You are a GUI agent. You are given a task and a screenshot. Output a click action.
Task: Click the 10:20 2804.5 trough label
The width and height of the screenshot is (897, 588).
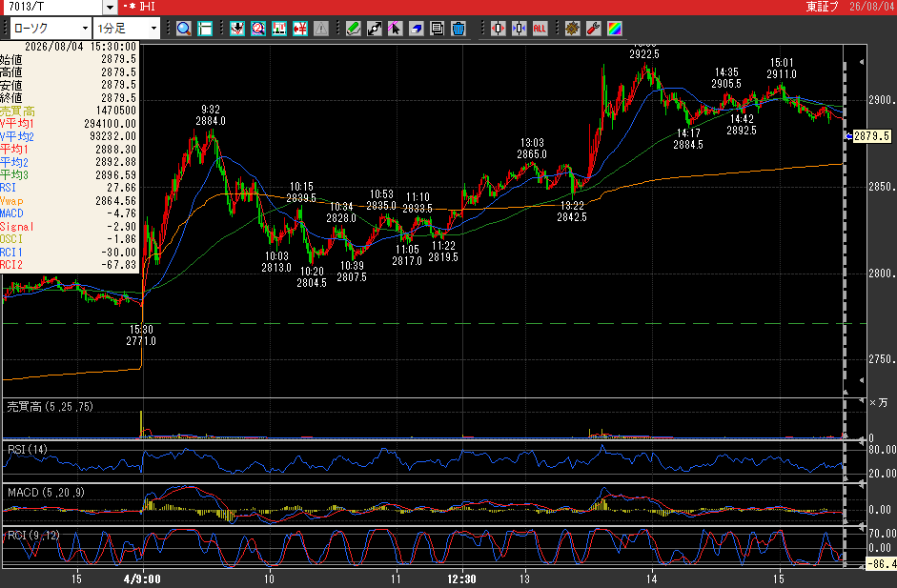tap(312, 276)
